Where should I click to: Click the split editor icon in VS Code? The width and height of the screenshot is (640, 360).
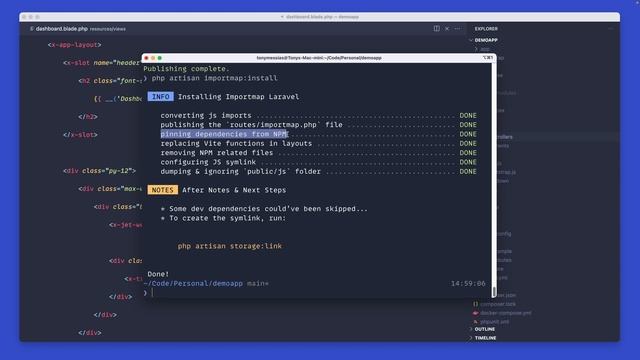437,29
